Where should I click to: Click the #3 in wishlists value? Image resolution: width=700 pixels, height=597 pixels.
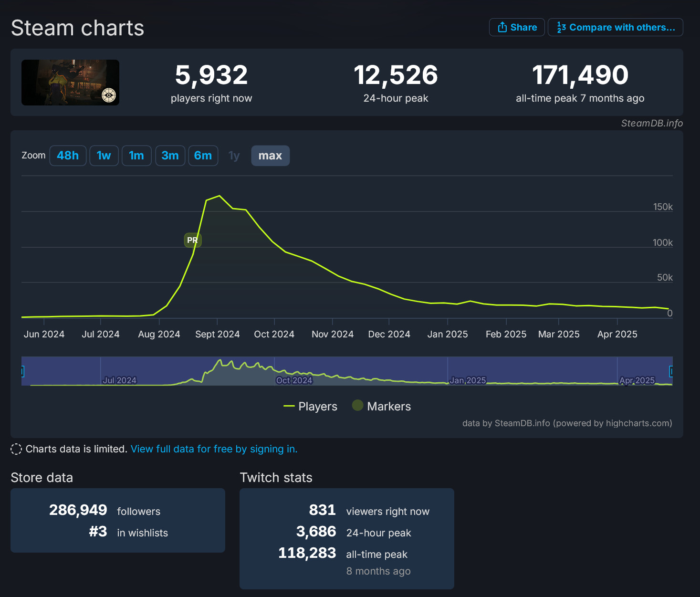98,532
